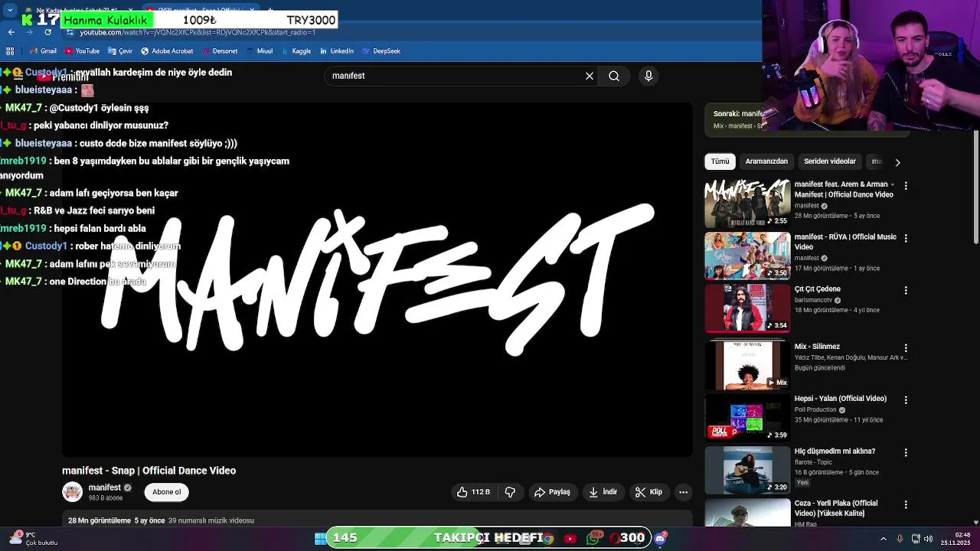This screenshot has height=551, width=980.
Task: Click Hepsi - Yalan (Official Video) title
Action: point(840,399)
